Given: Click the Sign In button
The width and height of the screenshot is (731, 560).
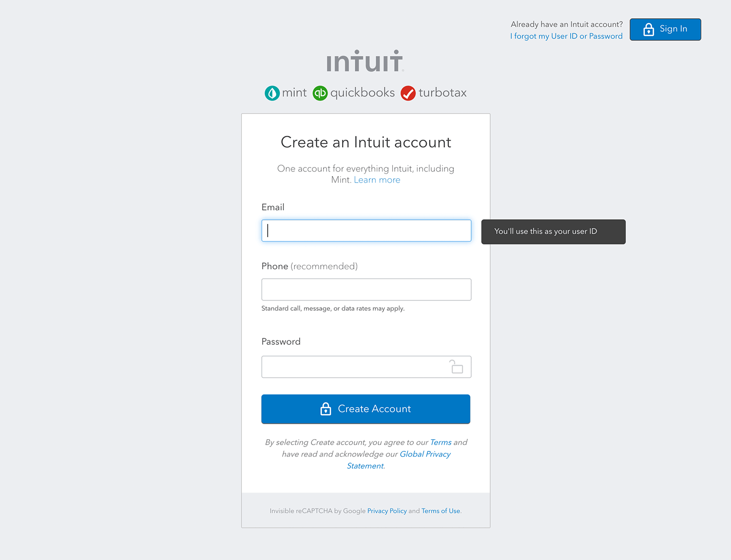Looking at the screenshot, I should [x=665, y=29].
